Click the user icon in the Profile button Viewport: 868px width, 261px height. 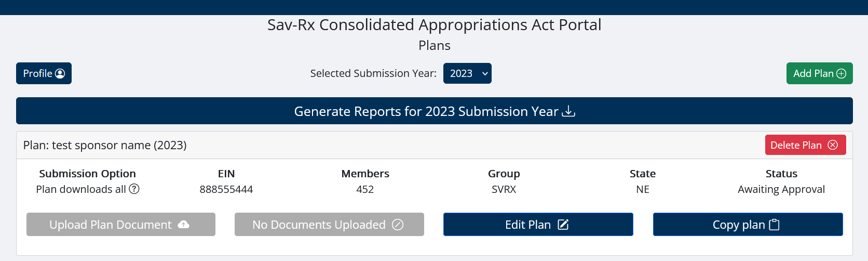[x=60, y=73]
